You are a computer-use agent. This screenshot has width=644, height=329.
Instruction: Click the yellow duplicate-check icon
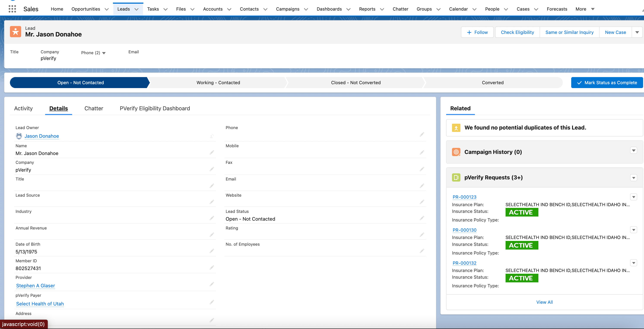pyautogui.click(x=456, y=128)
